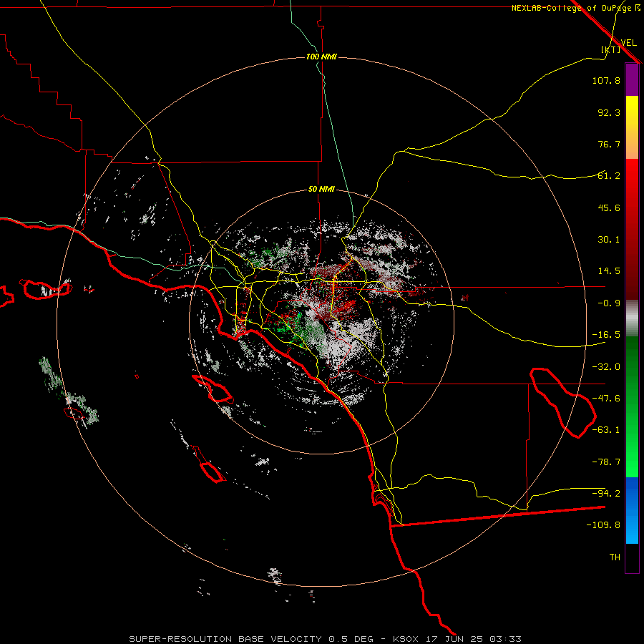Viewport: 644px width, 644px height.
Task: Click the 100 NMI range ring label
Action: click(x=321, y=57)
